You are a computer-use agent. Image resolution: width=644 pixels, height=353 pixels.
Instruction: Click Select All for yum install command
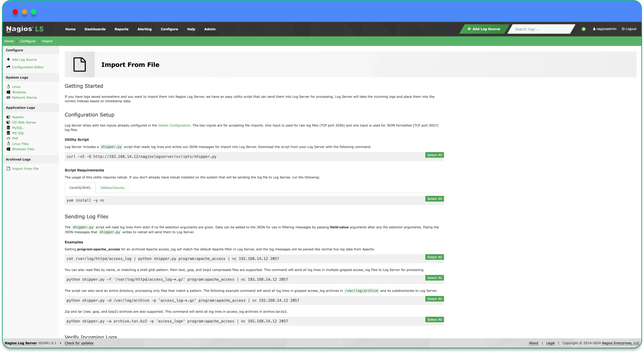point(434,199)
